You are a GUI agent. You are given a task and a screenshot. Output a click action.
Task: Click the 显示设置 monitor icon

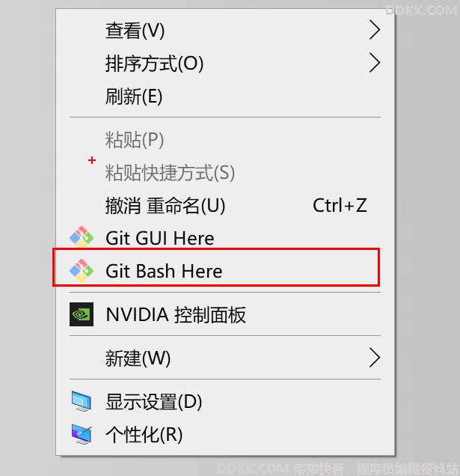tap(82, 401)
